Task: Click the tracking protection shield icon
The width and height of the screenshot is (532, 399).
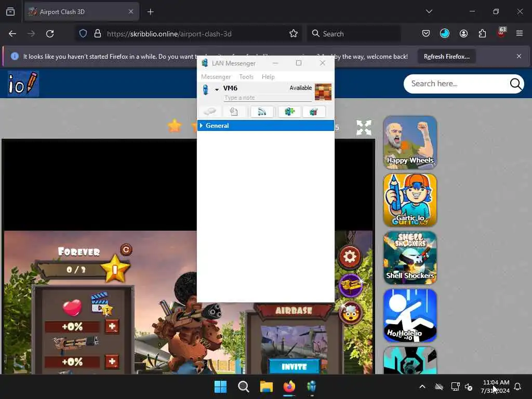Action: [83, 34]
